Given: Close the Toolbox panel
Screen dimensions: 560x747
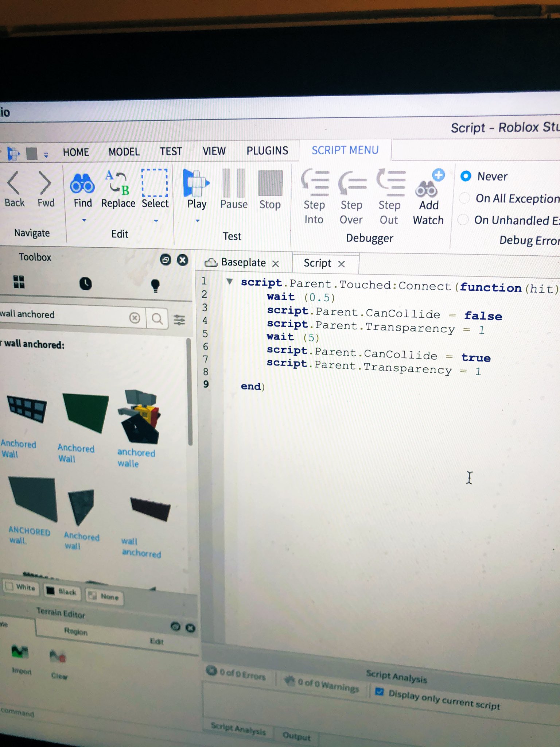Looking at the screenshot, I should tap(183, 260).
